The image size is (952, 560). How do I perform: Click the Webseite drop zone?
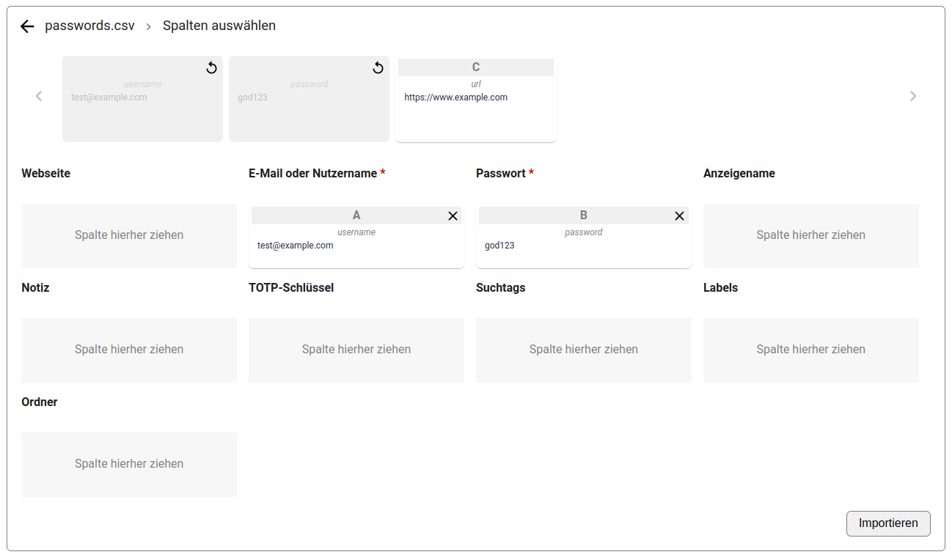coord(129,235)
